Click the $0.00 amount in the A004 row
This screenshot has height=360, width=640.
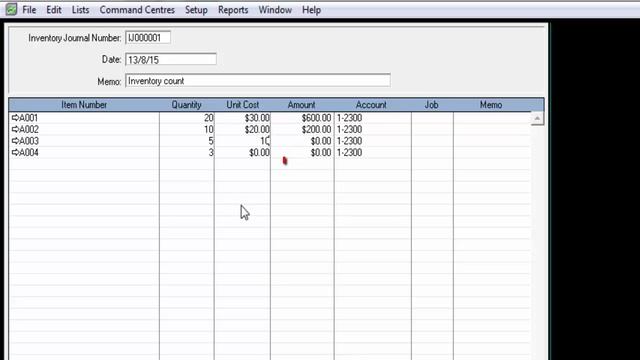302,152
